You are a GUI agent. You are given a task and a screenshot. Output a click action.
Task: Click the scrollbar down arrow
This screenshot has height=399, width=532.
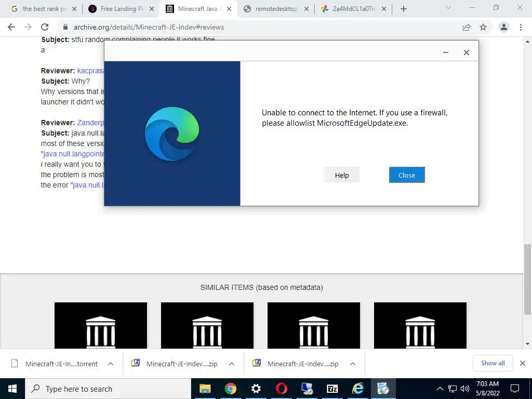point(528,344)
